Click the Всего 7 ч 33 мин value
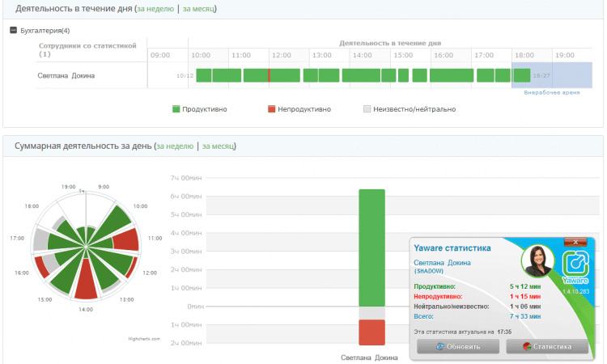 point(525,316)
